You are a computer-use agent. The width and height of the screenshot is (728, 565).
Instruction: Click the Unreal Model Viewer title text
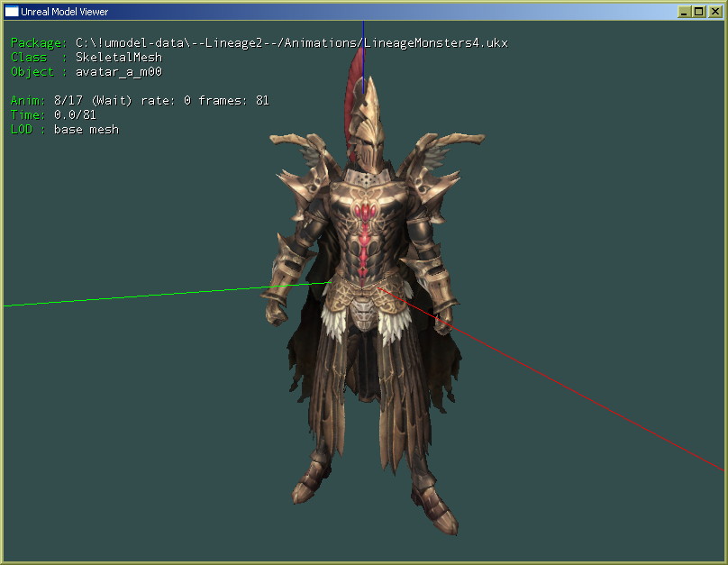65,12
